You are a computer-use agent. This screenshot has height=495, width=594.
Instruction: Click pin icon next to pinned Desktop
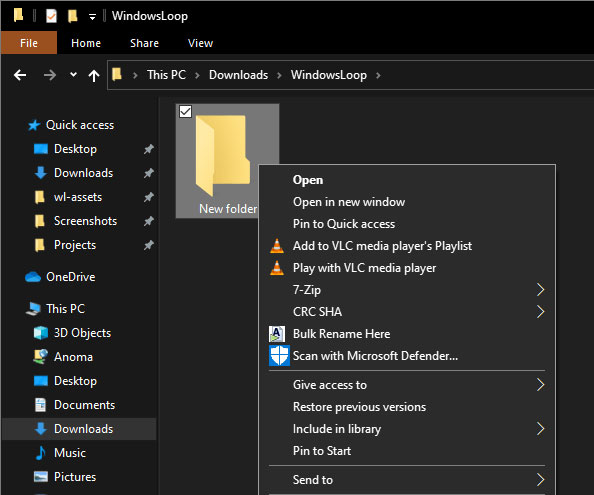coord(148,149)
